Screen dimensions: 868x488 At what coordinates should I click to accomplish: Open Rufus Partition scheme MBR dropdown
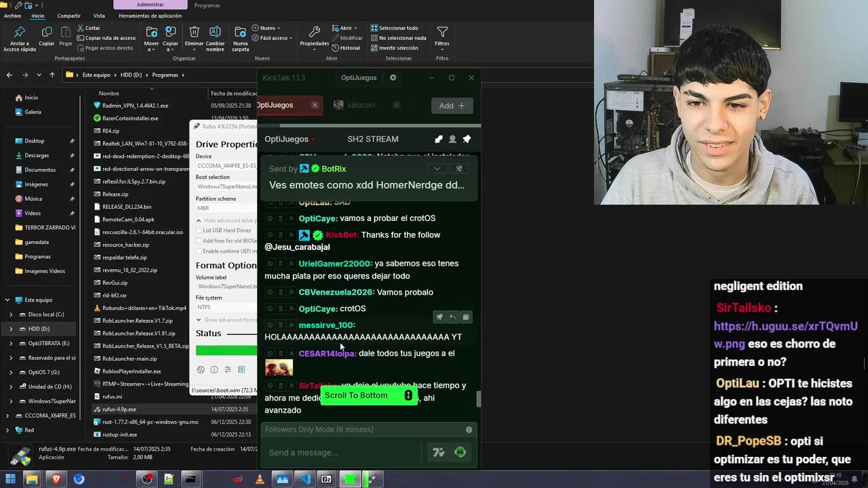(226, 208)
